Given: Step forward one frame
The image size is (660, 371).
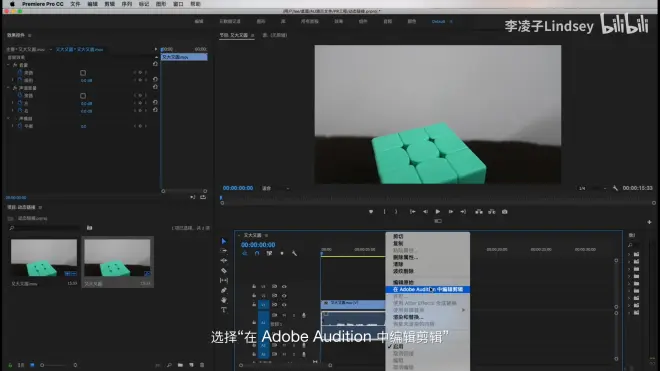Looking at the screenshot, I should (450, 212).
